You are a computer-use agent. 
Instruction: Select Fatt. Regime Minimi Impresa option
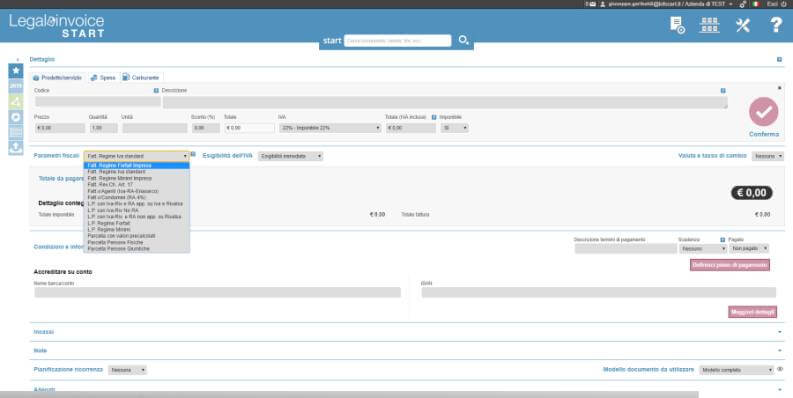[137, 179]
